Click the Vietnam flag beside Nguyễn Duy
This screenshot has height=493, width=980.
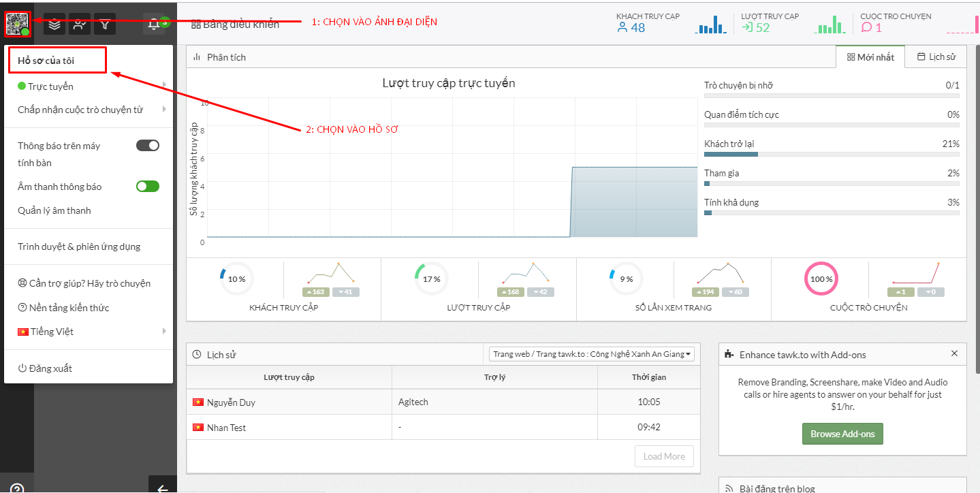click(x=198, y=402)
